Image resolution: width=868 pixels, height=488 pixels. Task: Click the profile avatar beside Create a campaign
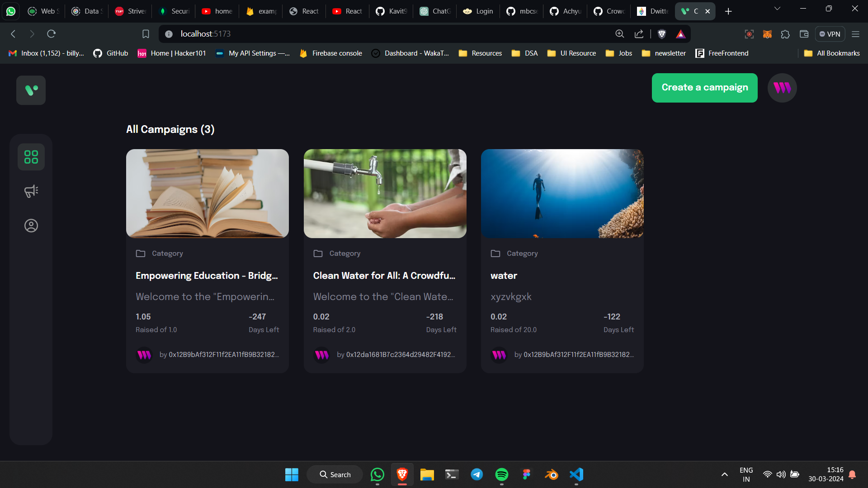[782, 88]
